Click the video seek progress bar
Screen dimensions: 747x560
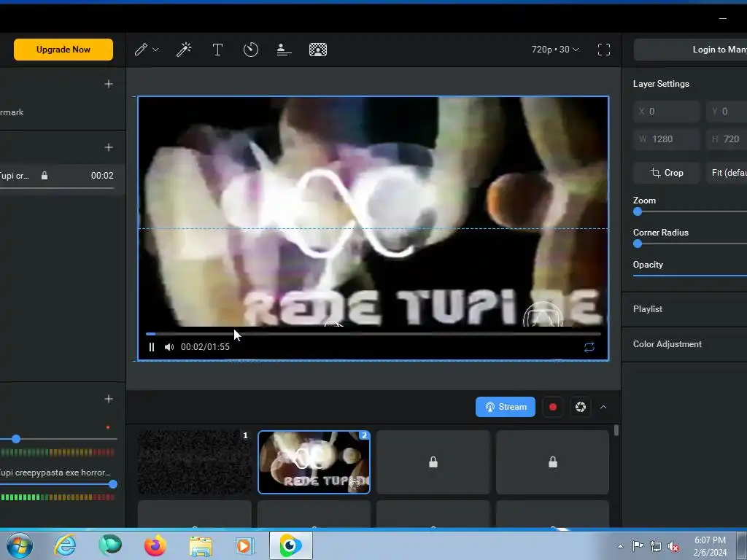coord(373,334)
